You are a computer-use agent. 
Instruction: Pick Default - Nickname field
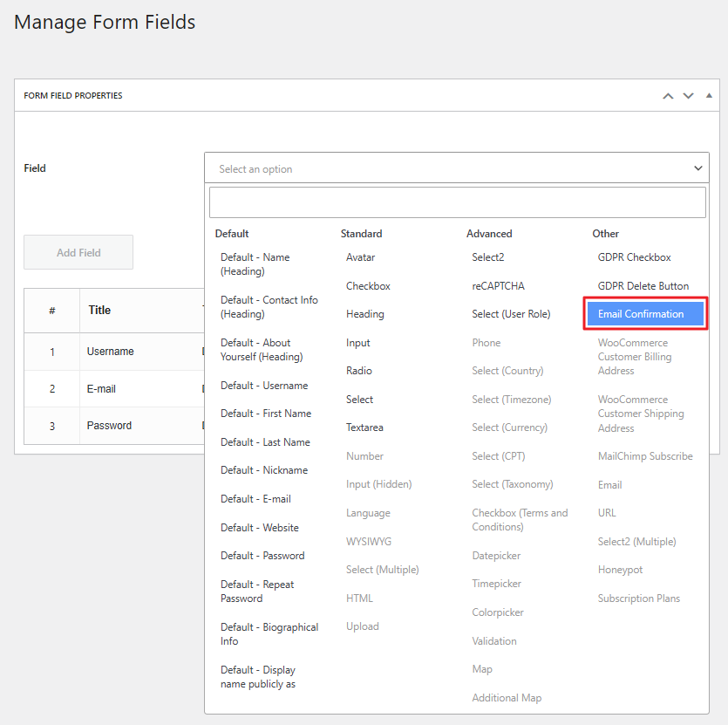pyautogui.click(x=264, y=470)
